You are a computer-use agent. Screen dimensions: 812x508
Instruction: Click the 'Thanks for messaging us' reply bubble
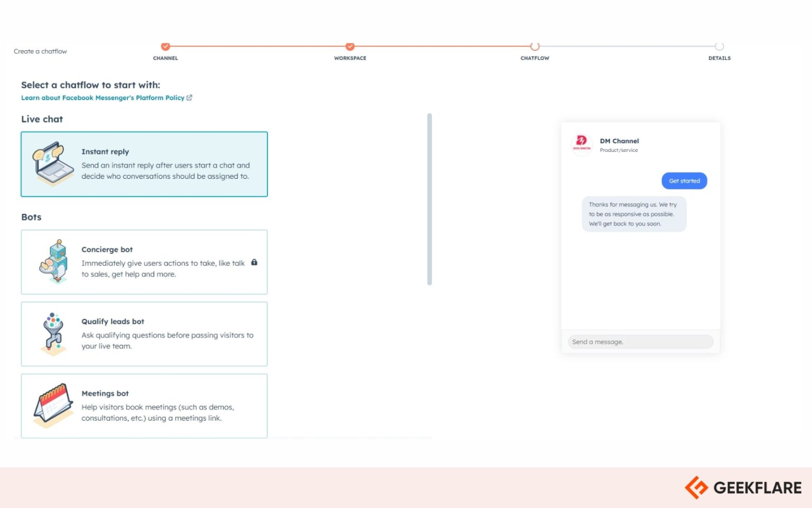634,214
